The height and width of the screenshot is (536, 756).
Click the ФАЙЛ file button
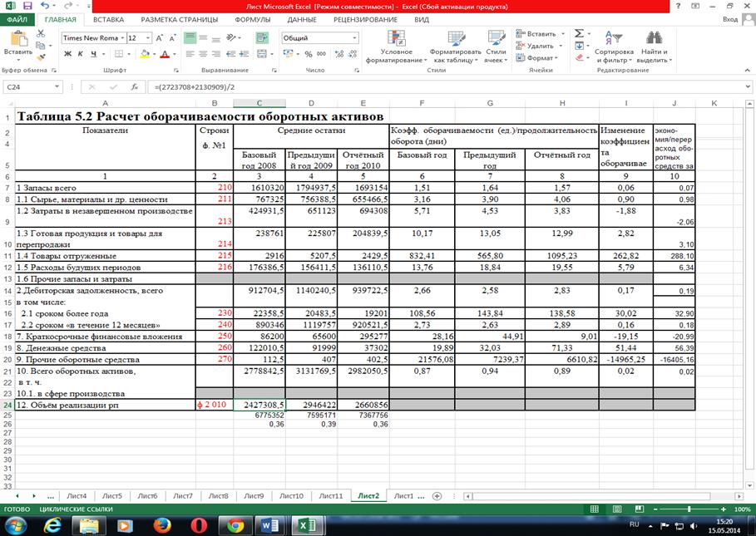click(17, 19)
